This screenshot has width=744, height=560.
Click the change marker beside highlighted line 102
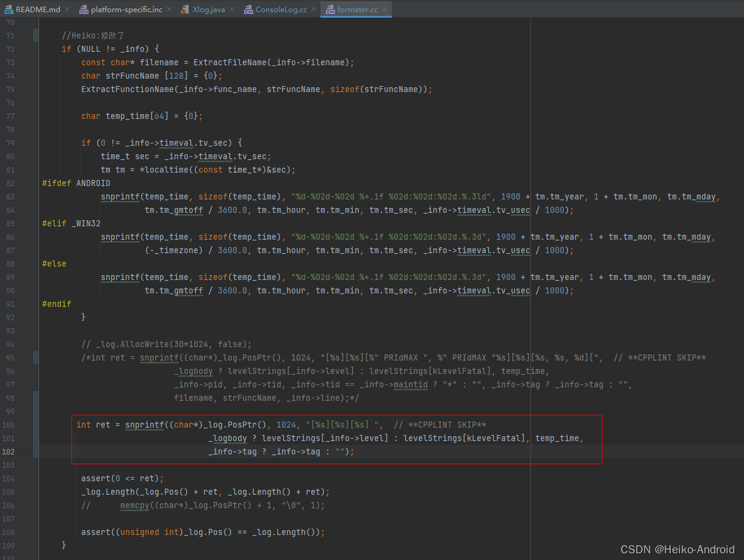(35, 451)
